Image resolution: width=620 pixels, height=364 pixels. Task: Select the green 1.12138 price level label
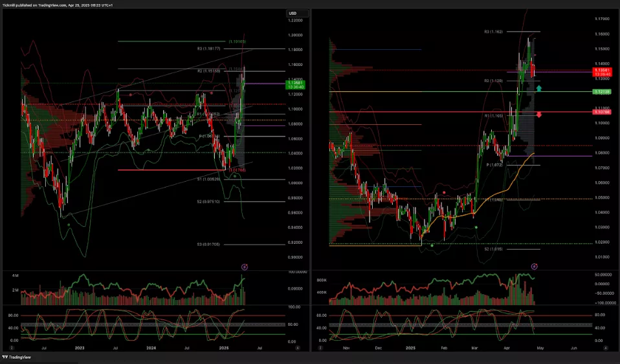pos(603,92)
